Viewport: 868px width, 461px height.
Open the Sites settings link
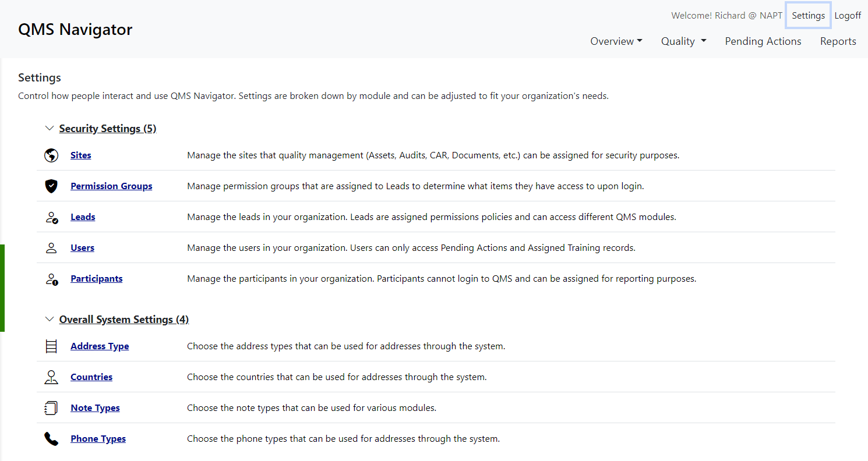(x=81, y=155)
